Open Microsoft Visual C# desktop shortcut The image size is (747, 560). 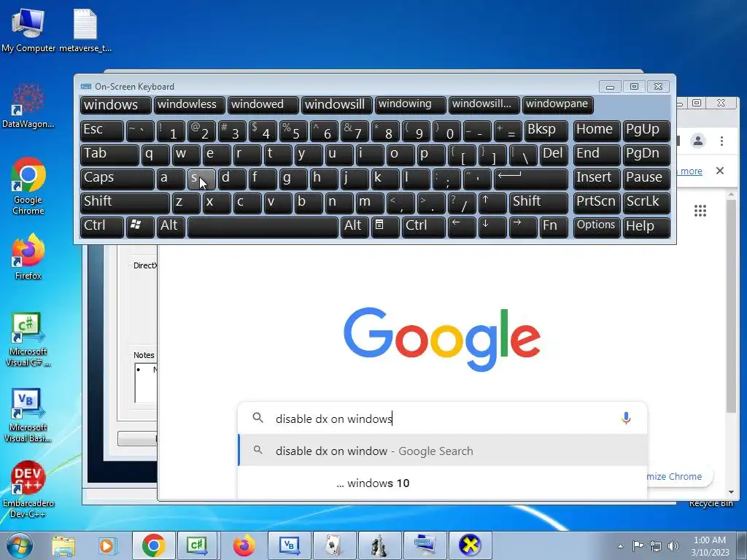28,340
